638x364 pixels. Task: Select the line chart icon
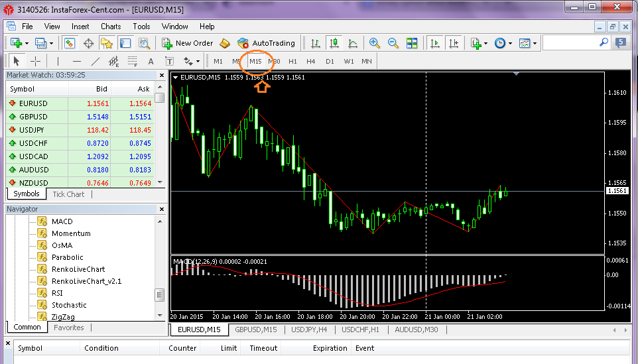click(x=353, y=42)
